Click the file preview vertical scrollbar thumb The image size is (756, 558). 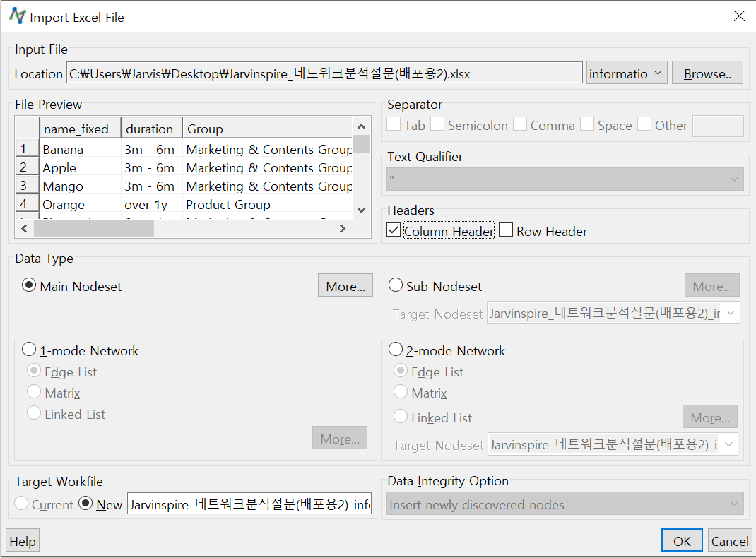361,144
